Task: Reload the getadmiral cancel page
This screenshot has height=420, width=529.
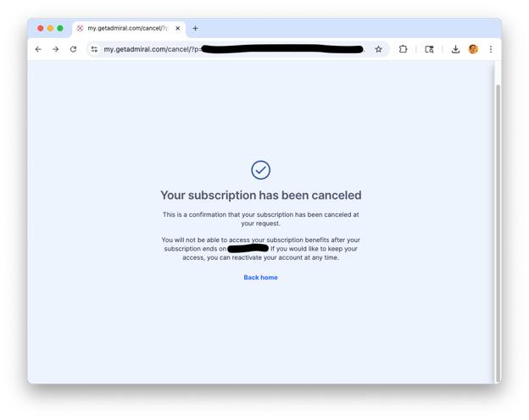Action: click(x=73, y=49)
